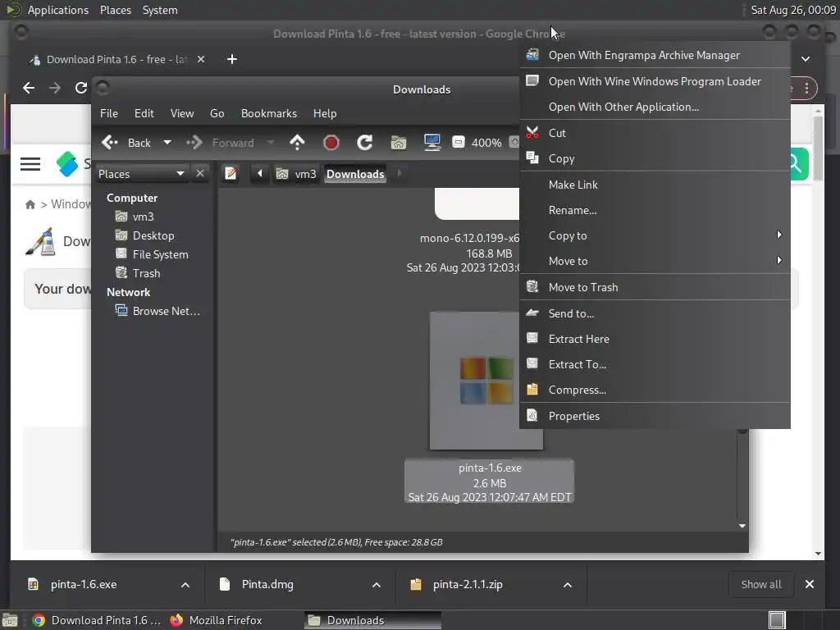Open the webpage hamburger menu
The width and height of the screenshot is (840, 630).
(30, 164)
